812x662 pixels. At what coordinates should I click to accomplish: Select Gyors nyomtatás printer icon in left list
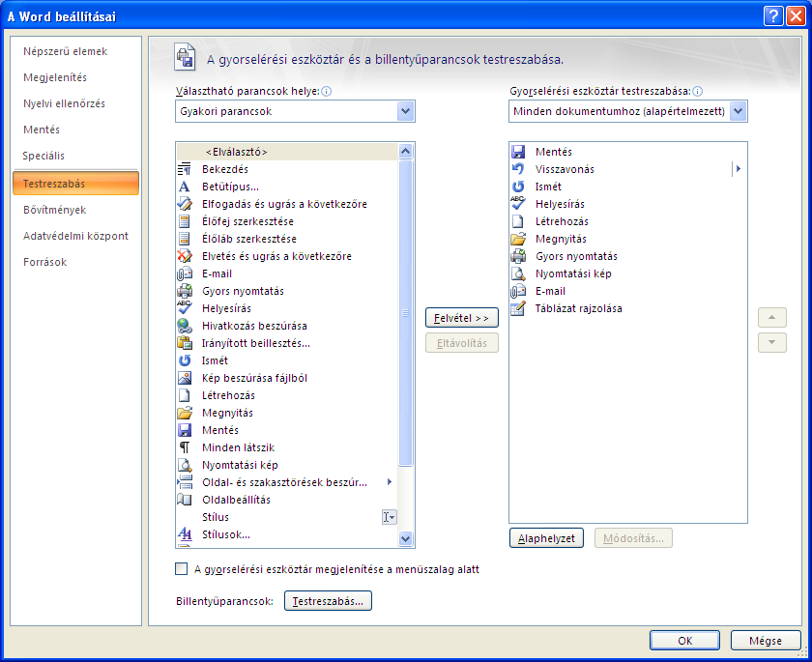tap(185, 291)
